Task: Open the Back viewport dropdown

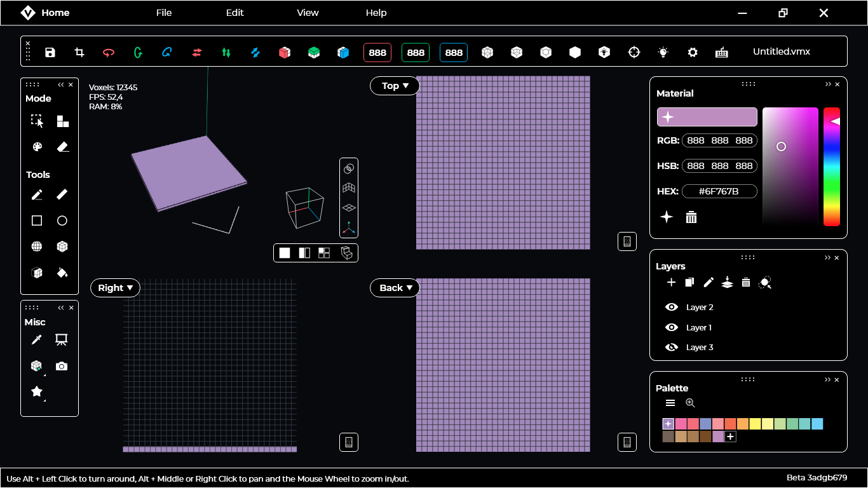Action: (394, 287)
